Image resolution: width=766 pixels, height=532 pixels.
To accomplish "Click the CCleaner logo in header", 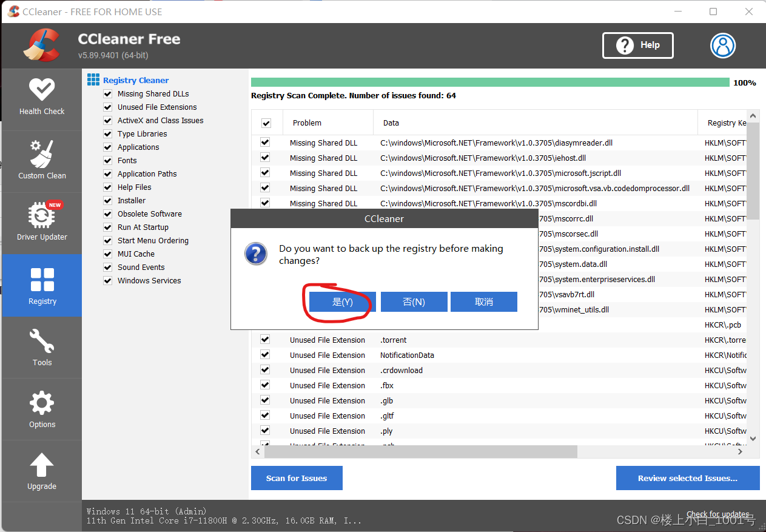I will (41, 45).
